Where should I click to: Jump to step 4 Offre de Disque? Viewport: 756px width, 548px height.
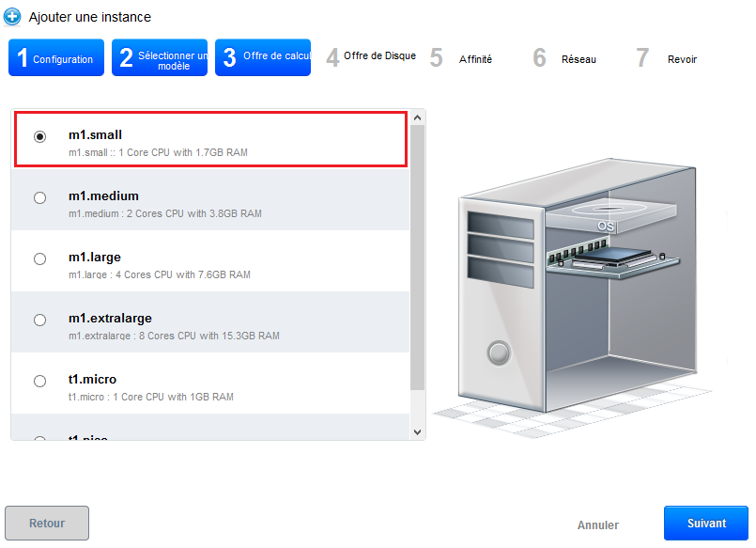(371, 57)
